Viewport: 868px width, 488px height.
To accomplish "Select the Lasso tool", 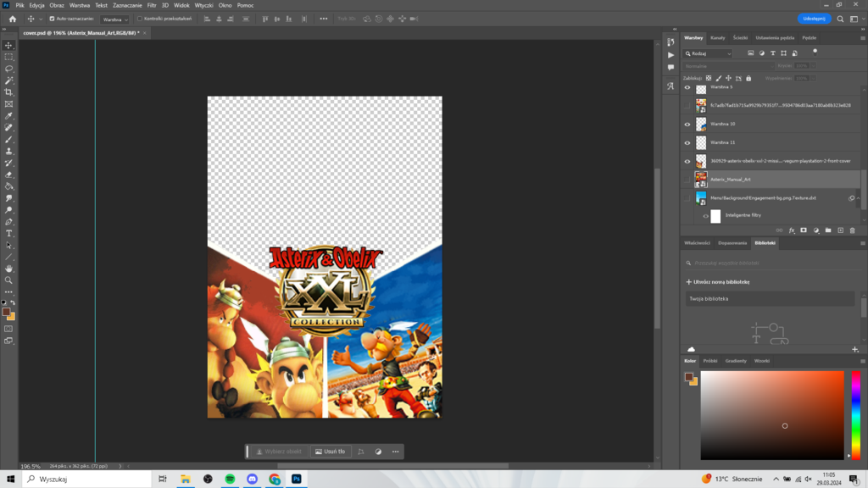I will click(8, 69).
